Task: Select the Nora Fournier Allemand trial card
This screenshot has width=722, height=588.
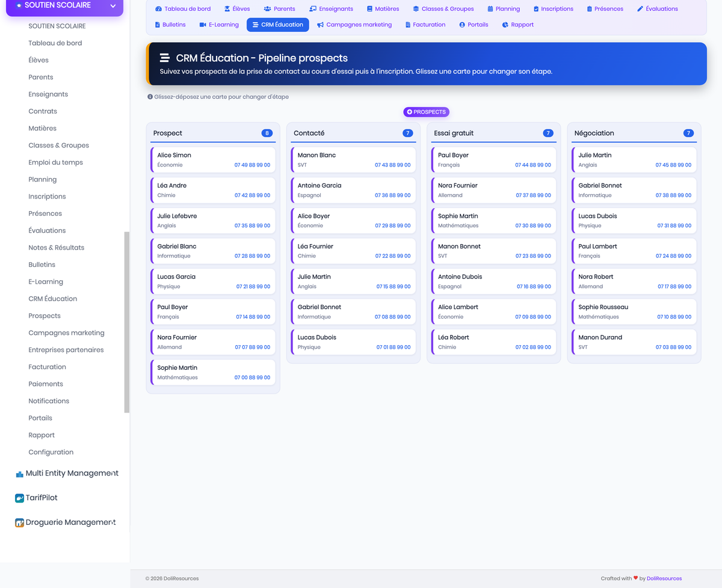Action: click(493, 190)
